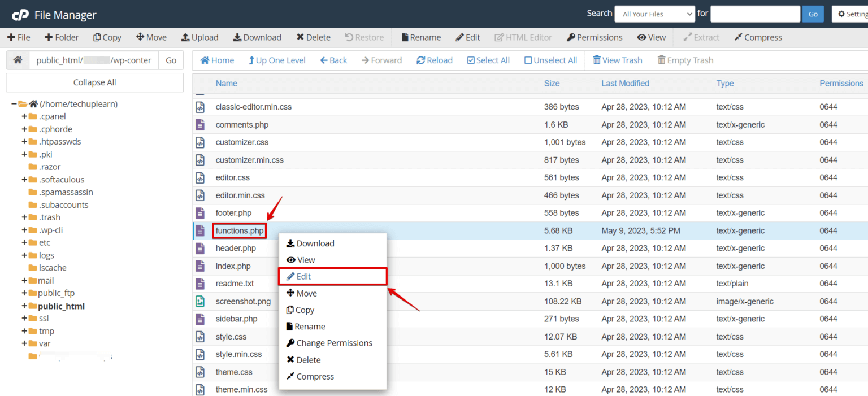Click the search text input field
868x396 pixels.
(x=754, y=14)
